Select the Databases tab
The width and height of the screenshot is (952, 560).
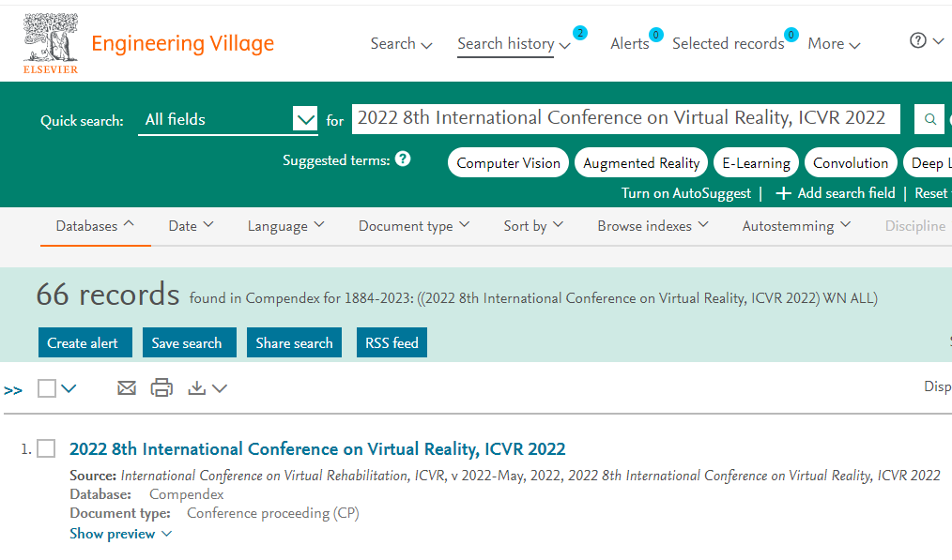96,226
